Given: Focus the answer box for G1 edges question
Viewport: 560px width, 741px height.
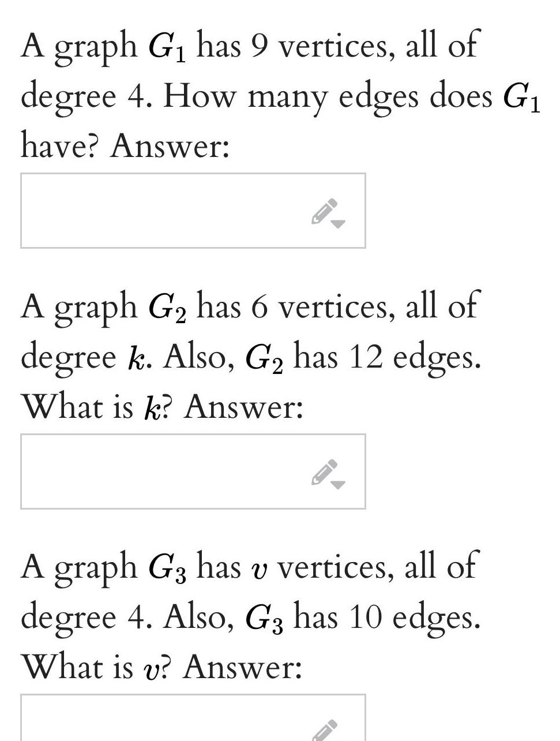Looking at the screenshot, I should (x=193, y=211).
